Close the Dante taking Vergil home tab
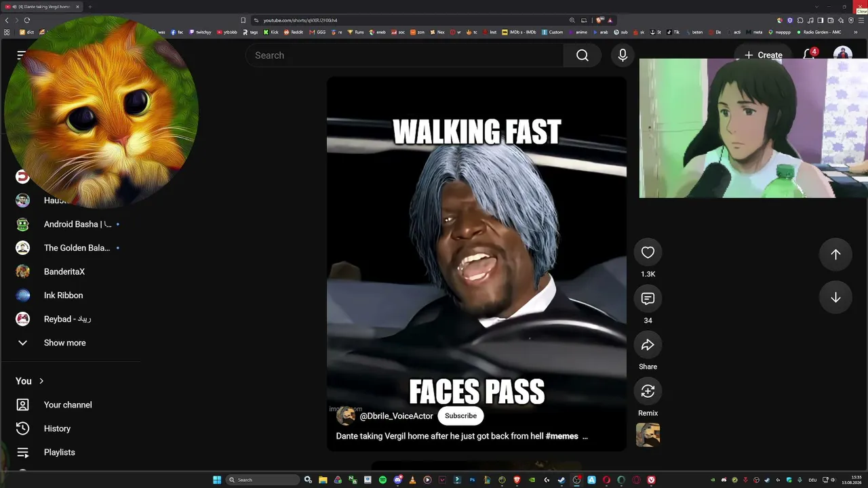 click(x=77, y=7)
